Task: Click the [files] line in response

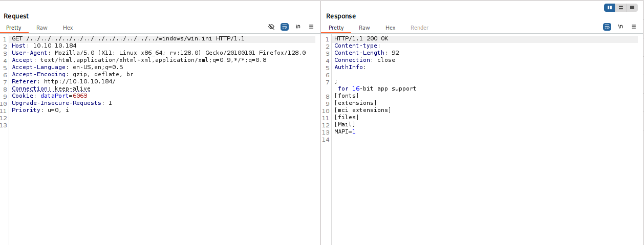Action: 347,117
